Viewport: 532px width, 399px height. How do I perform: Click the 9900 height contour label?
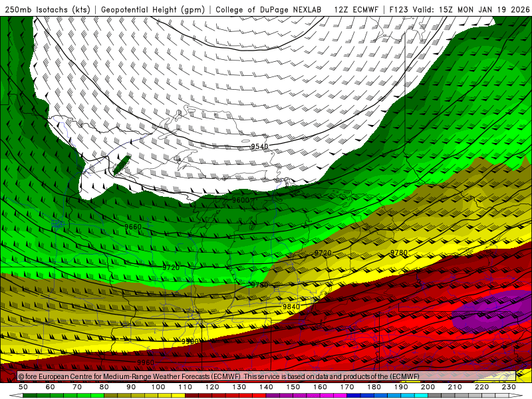pyautogui.click(x=190, y=341)
